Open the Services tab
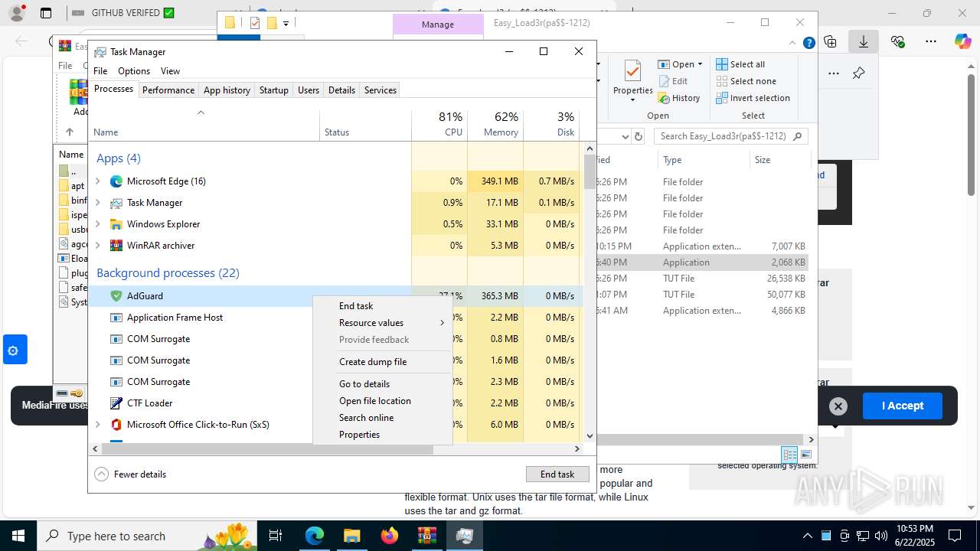980x551 pixels. pos(381,90)
